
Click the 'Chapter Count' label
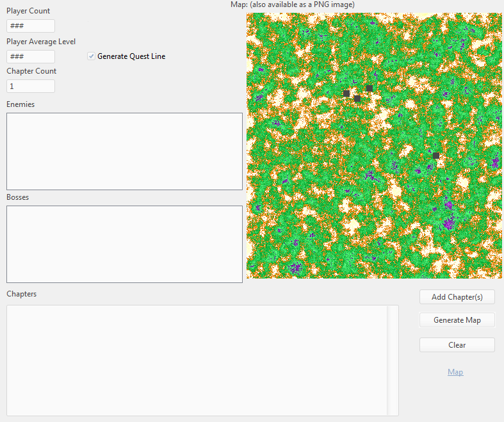[31, 71]
